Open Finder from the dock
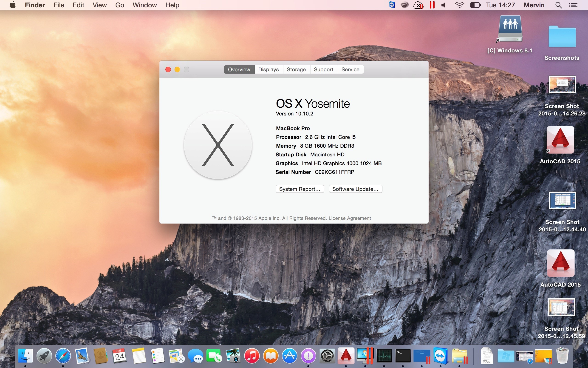588x368 pixels. pos(25,356)
